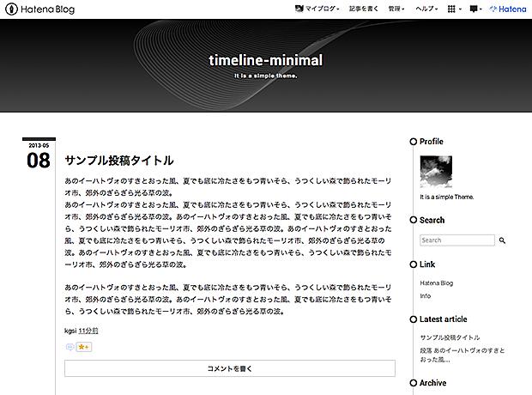
Task: Open the notifications speech bubble icon
Action: click(x=474, y=9)
